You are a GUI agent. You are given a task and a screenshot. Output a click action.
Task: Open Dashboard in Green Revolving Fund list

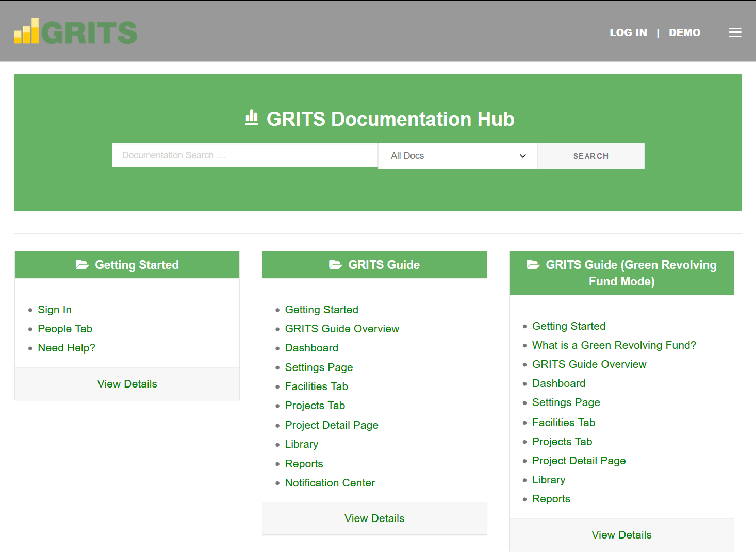pyautogui.click(x=559, y=383)
